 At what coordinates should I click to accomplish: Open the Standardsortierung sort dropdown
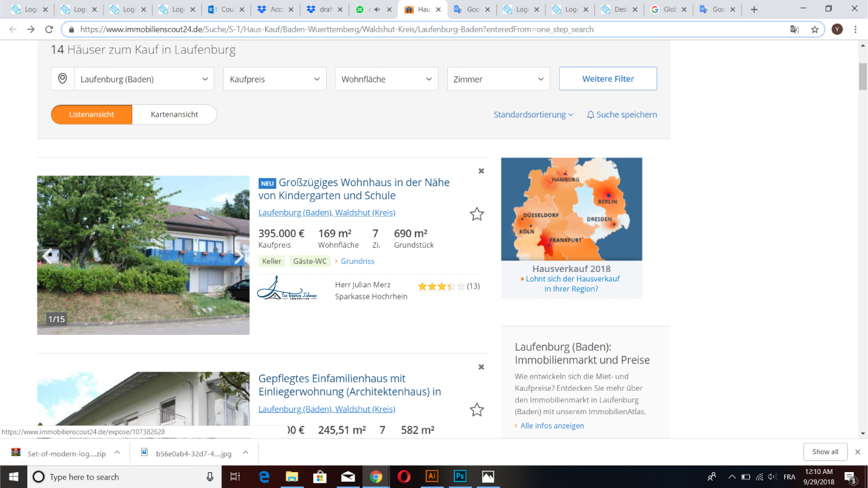[x=533, y=114]
